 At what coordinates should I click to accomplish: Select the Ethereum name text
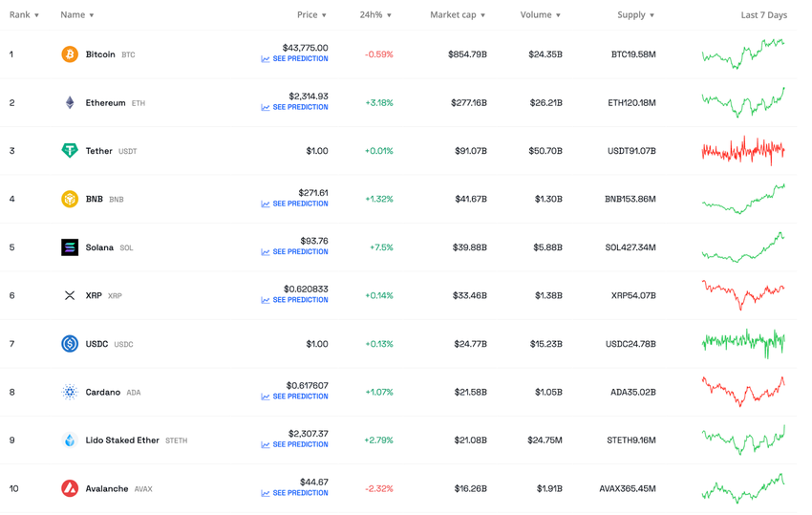106,102
